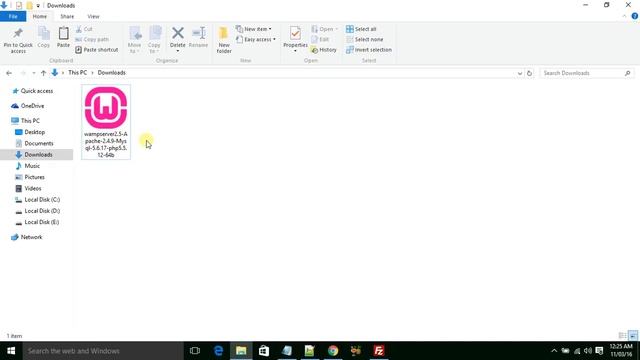Collapse the ribbon with chevron
The height and width of the screenshot is (360, 640).
click(x=624, y=16)
